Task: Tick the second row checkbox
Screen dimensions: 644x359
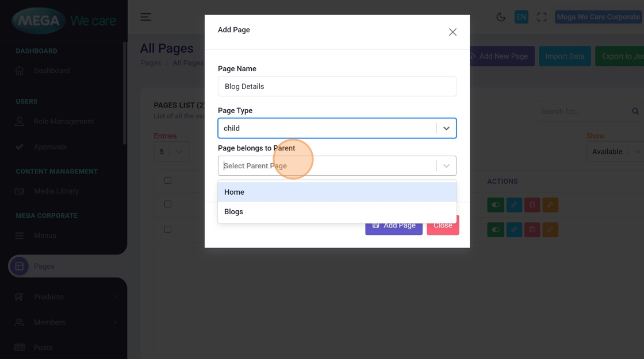Action: 168,229
